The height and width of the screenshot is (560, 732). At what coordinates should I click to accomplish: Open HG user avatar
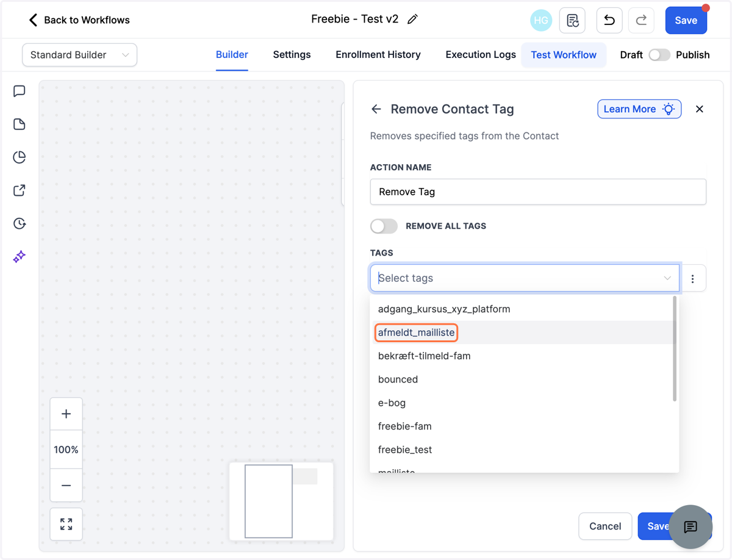541,20
